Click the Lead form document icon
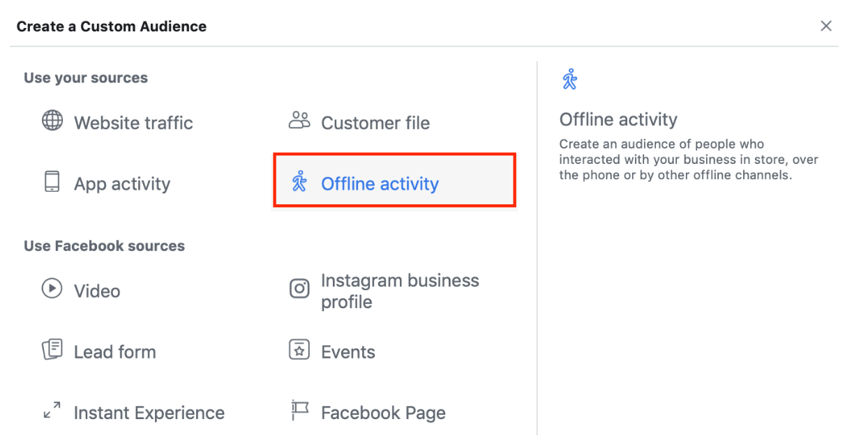This screenshot has height=447, width=868. (x=52, y=350)
